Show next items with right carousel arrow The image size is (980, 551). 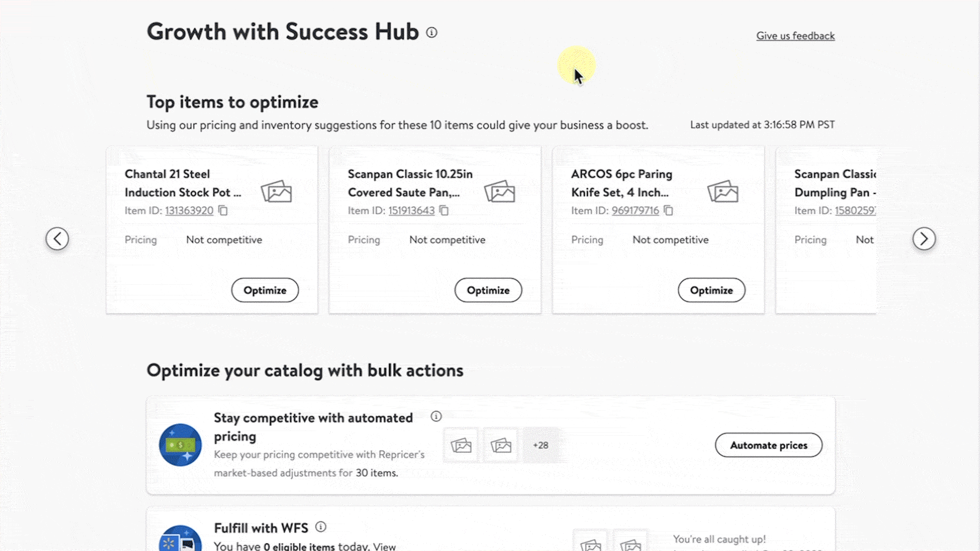pyautogui.click(x=924, y=238)
